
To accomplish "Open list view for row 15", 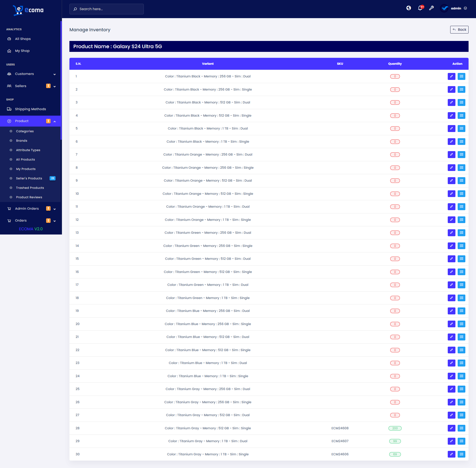I will (461, 259).
